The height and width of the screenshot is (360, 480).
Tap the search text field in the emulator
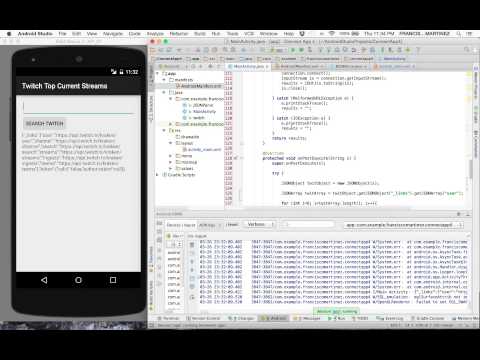(x=78, y=107)
